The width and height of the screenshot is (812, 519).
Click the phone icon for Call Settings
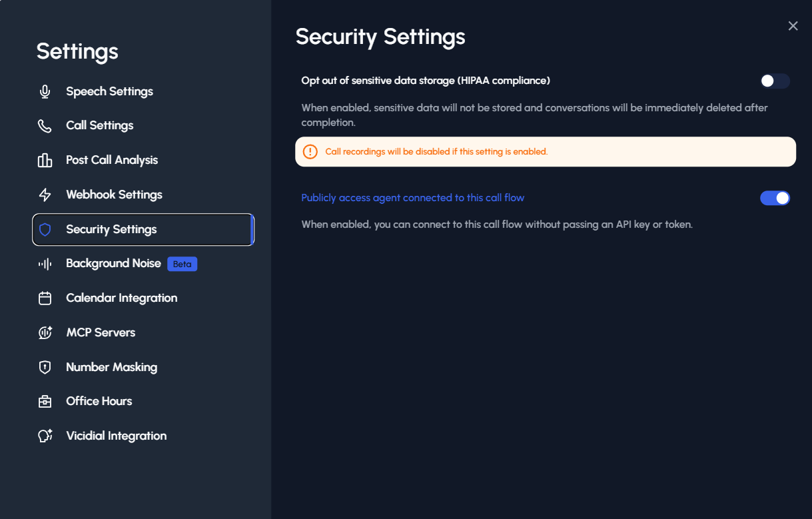pos(45,126)
